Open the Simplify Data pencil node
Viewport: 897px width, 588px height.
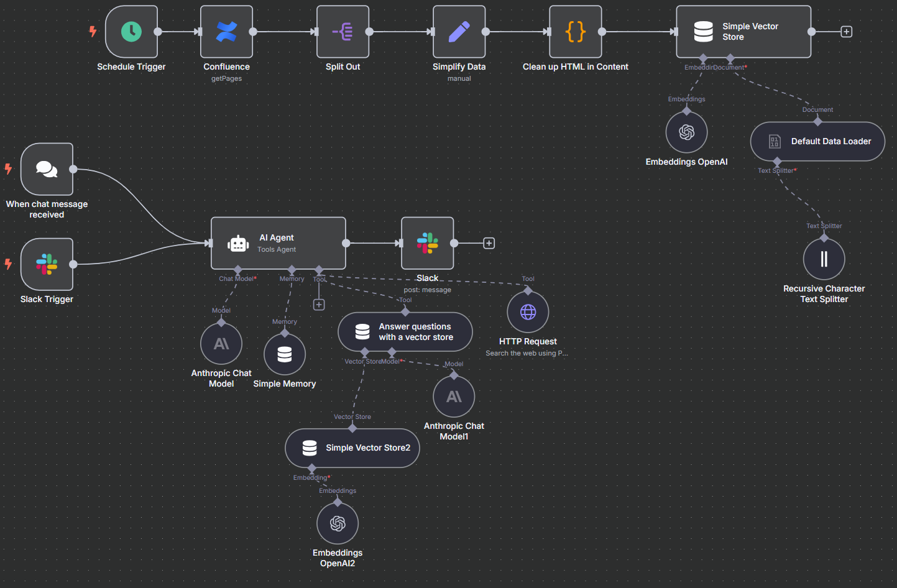click(x=459, y=32)
